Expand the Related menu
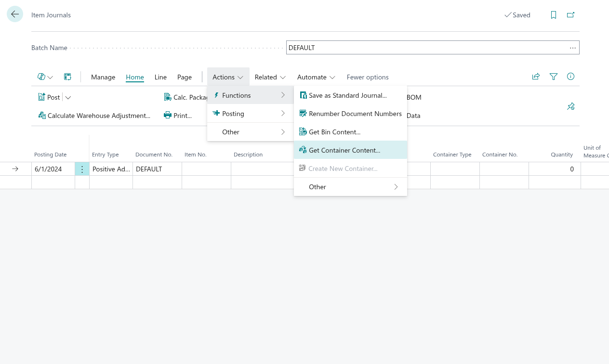609x364 pixels. (x=270, y=77)
